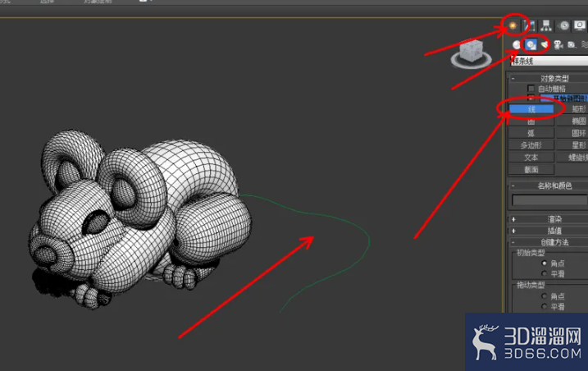Image resolution: width=588 pixels, height=371 pixels.
Task: Open the Hierarchy panel tab
Action: (x=546, y=26)
